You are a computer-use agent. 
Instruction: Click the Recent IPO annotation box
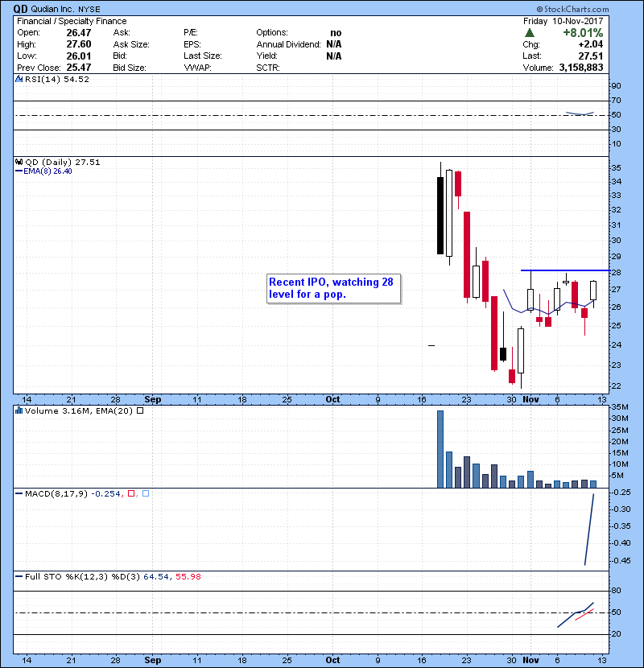[334, 288]
